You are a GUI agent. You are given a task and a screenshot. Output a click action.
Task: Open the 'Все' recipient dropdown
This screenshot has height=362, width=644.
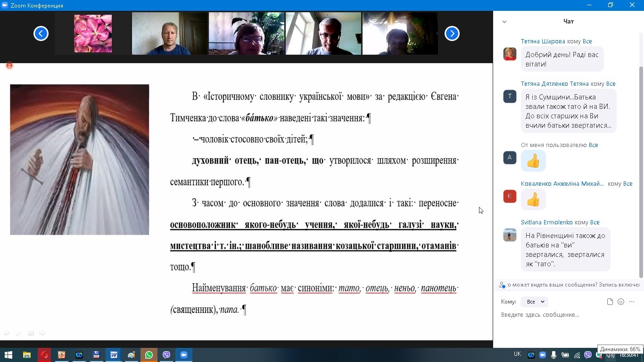tap(535, 302)
